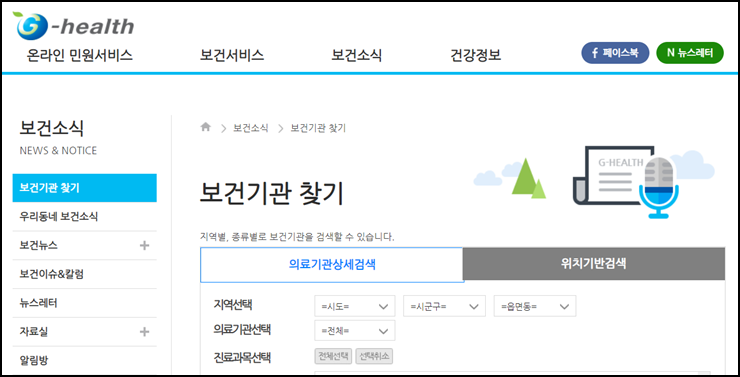
Task: Open the 페이스북 Facebook button
Action: pyautogui.click(x=615, y=53)
